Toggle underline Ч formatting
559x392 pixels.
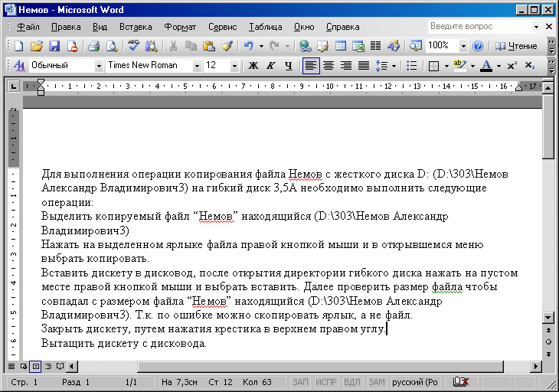(x=289, y=66)
